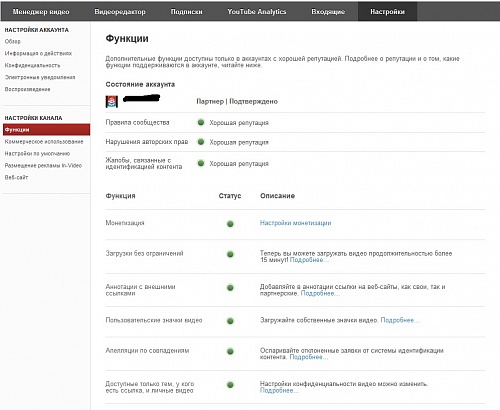The width and height of the screenshot is (500, 410).
Task: Click status dot for Аннотации с внешними ссылками
Action: coord(230,288)
